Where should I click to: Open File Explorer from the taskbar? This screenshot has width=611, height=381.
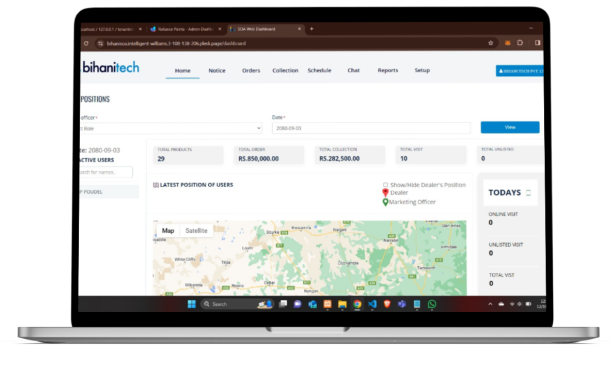pos(342,304)
